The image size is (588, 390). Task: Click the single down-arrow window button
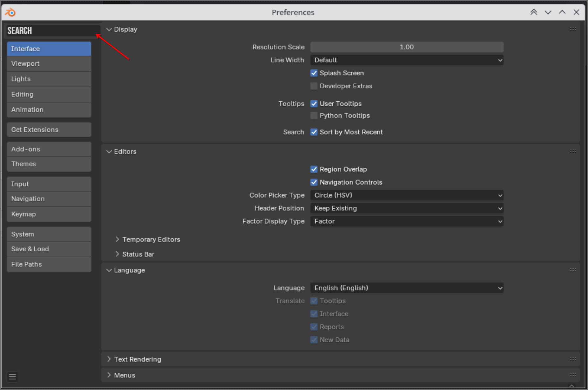[548, 12]
